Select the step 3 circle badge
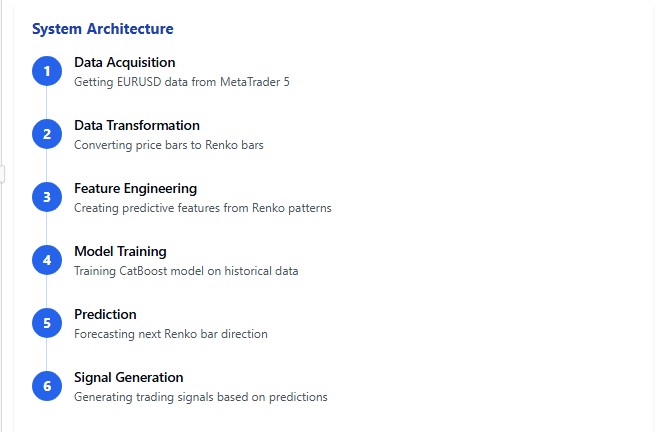Viewport: 656px width, 432px height. 47,197
